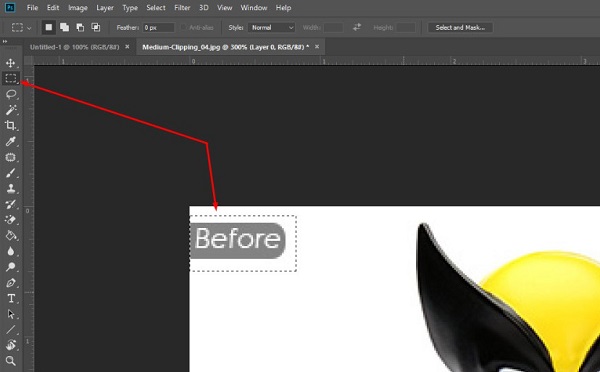The width and height of the screenshot is (600, 372).
Task: Toggle the Anti-alias checkbox
Action: coord(184,28)
